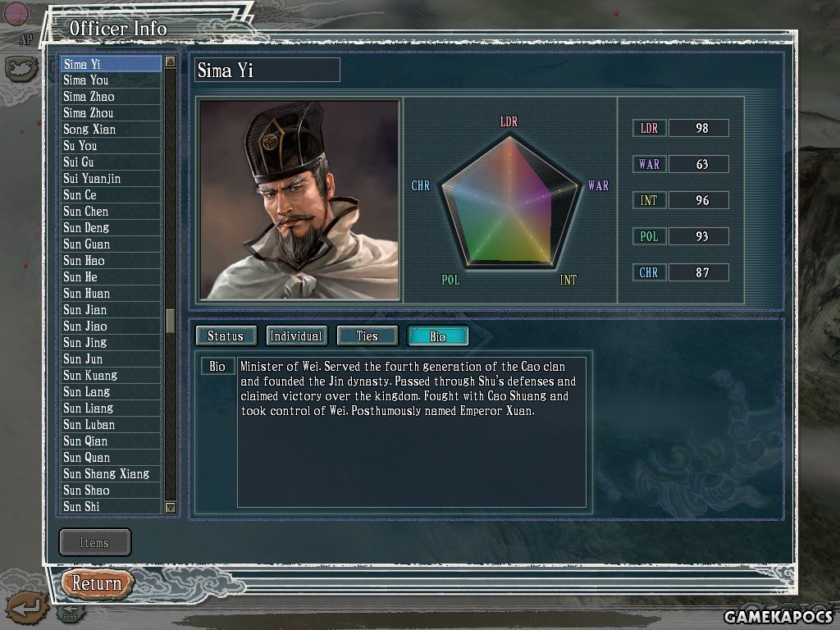Click the officer list scroll up arrow
Screen dimensions: 840x630
pyautogui.click(x=171, y=62)
